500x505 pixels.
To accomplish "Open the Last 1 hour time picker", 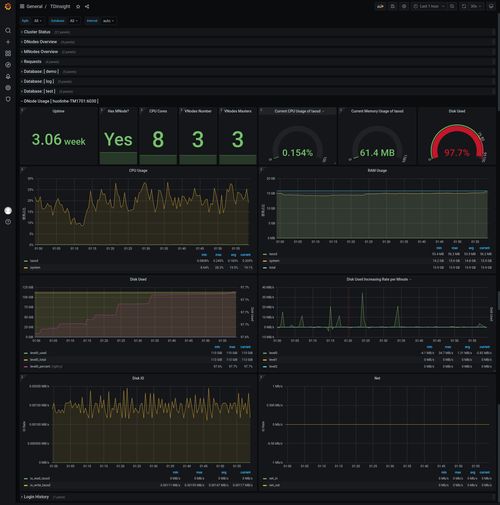I will (x=429, y=6).
